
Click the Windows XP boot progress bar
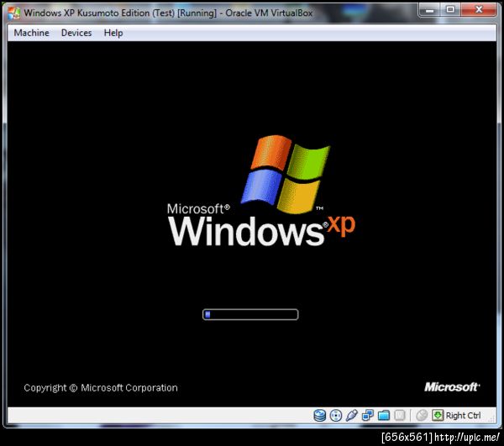coord(250,314)
